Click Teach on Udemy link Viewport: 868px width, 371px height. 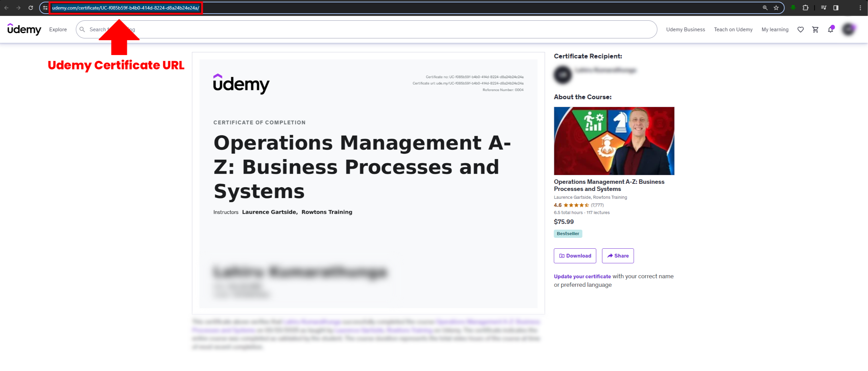tap(733, 30)
